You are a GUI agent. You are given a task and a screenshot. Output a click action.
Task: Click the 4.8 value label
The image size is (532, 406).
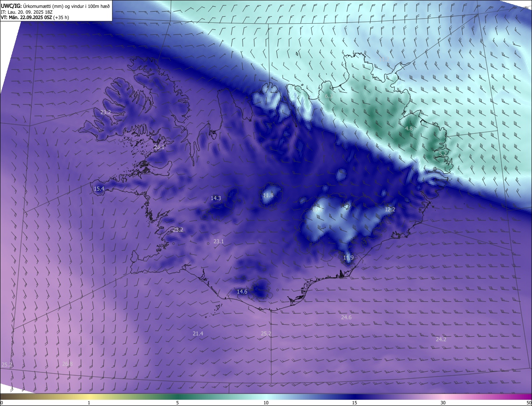(x=409, y=129)
